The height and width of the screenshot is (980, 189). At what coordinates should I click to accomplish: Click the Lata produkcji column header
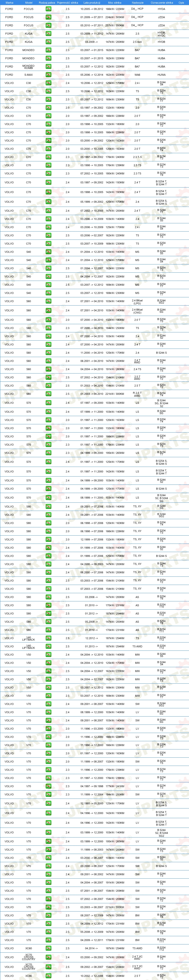click(92, 2)
